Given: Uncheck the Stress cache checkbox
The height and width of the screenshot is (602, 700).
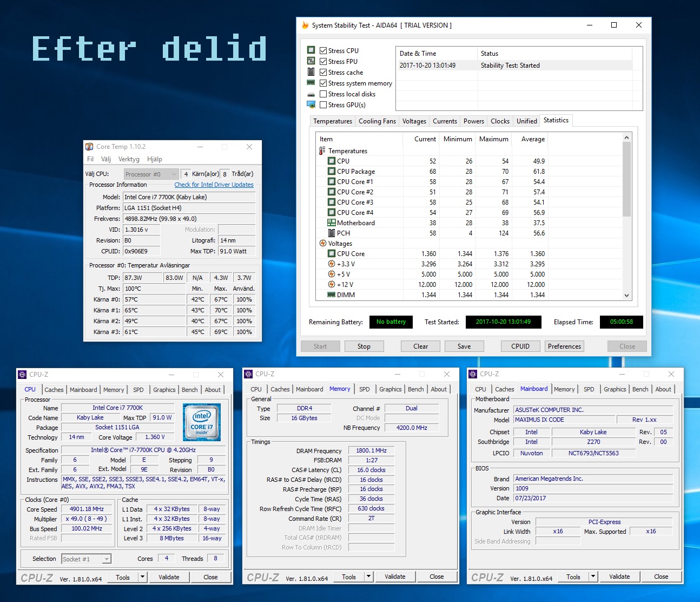Looking at the screenshot, I should 323,72.
